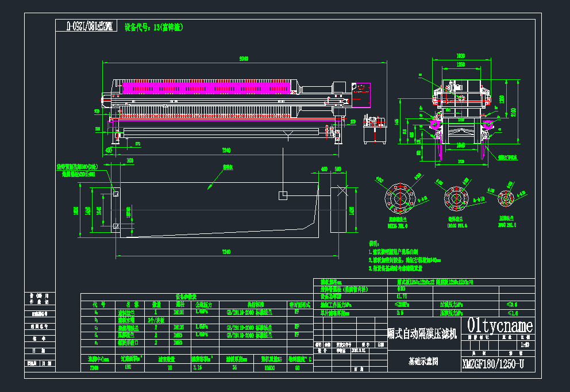Select the hydraulic pump station unit drawing
The height and width of the screenshot is (392, 570).
[375, 130]
